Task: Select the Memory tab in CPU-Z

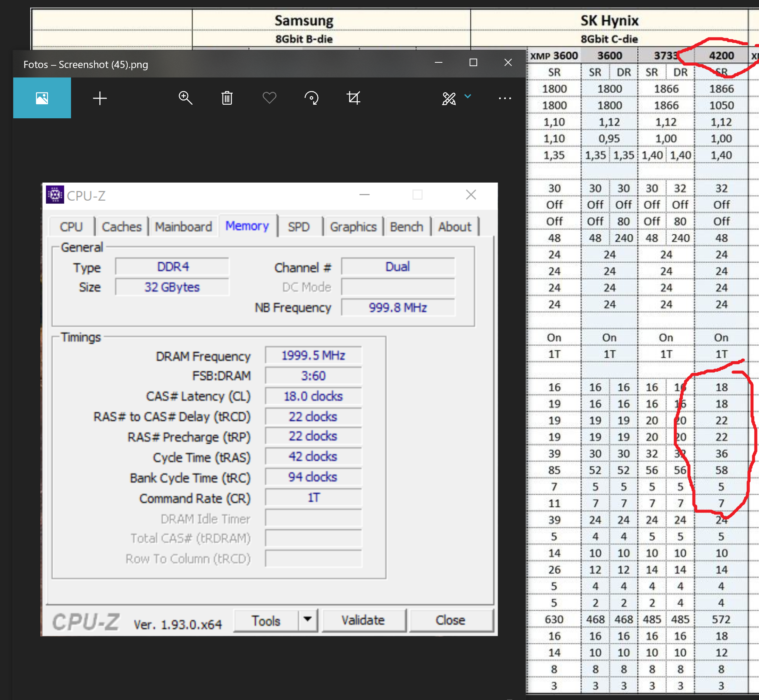Action: (x=247, y=226)
